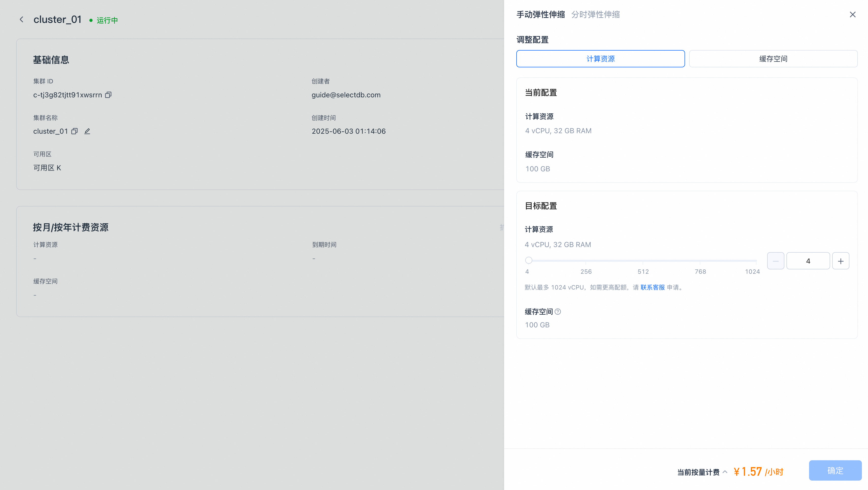Close the elastic scaling drawer
The height and width of the screenshot is (490, 868).
[x=852, y=14]
